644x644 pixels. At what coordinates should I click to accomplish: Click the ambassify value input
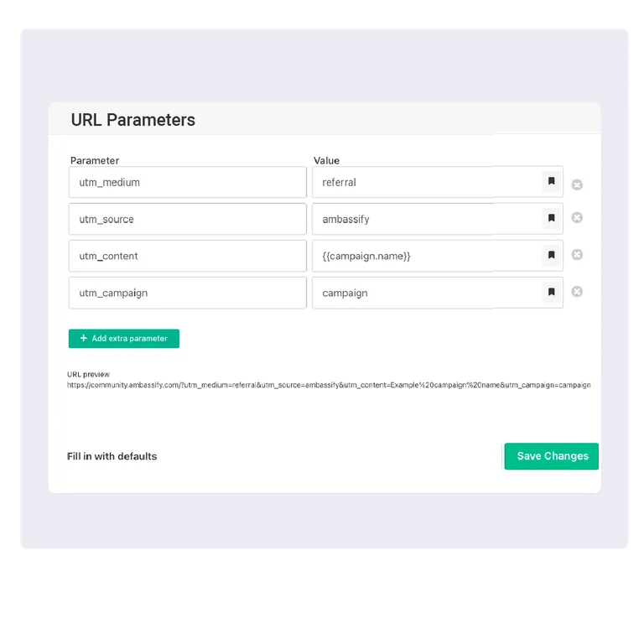425,219
